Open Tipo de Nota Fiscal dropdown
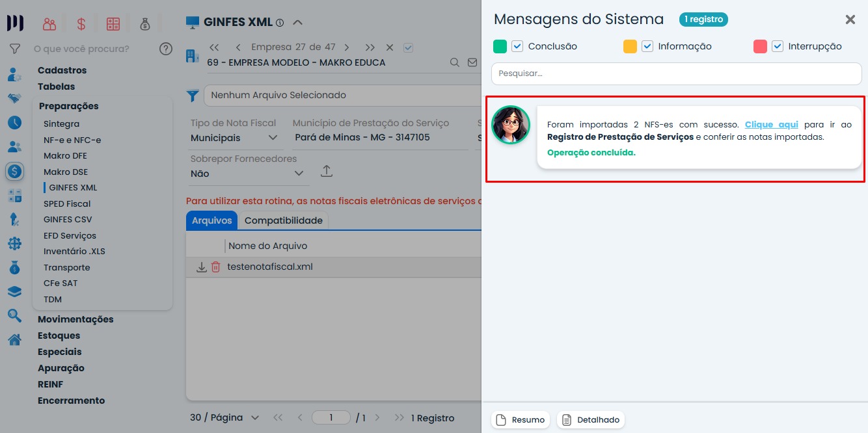The height and width of the screenshot is (433, 868). click(x=234, y=138)
